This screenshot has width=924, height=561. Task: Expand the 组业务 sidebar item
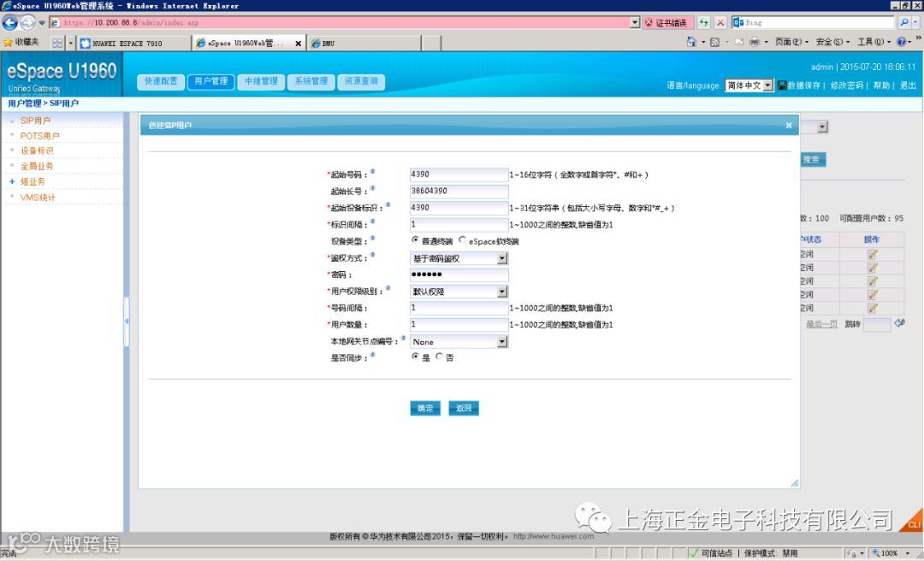tap(12, 181)
